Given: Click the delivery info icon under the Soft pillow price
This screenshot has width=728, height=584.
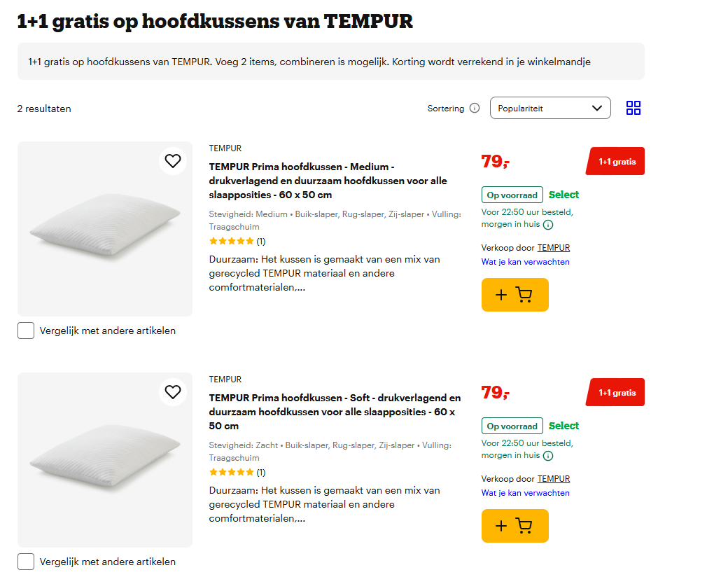Looking at the screenshot, I should (548, 456).
